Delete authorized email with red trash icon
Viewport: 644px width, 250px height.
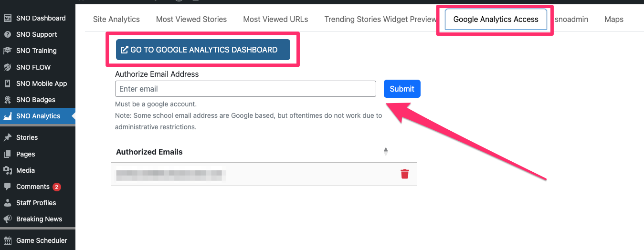pos(405,174)
